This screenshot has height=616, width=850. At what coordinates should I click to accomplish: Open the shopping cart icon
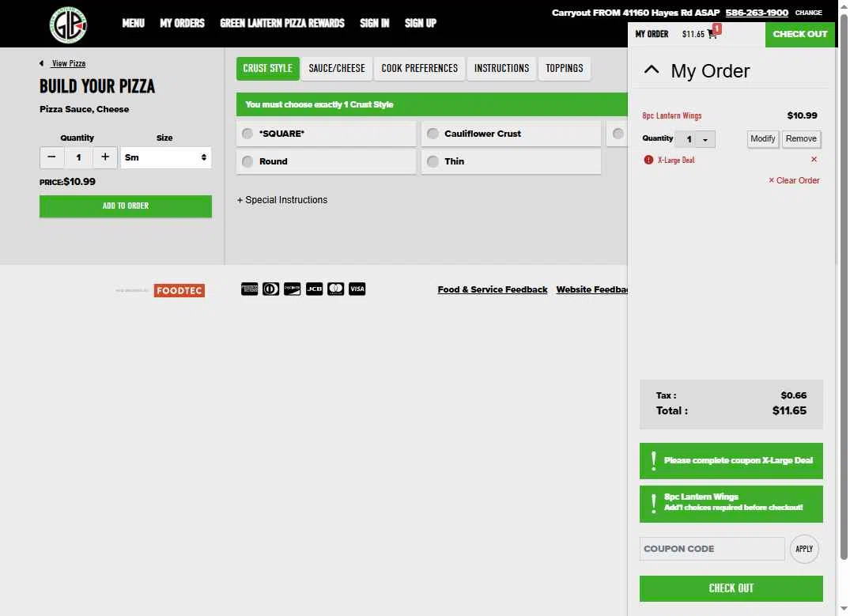pos(712,34)
